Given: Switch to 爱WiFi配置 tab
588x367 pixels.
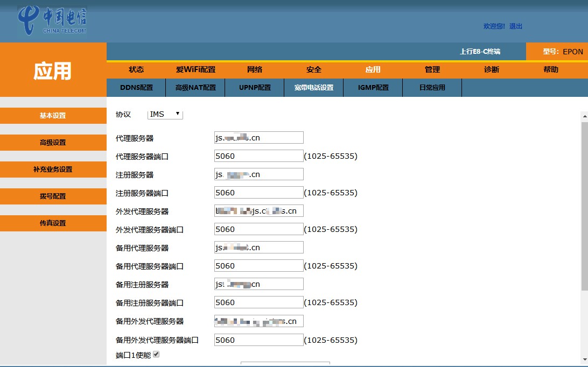Looking at the screenshot, I should [x=195, y=69].
